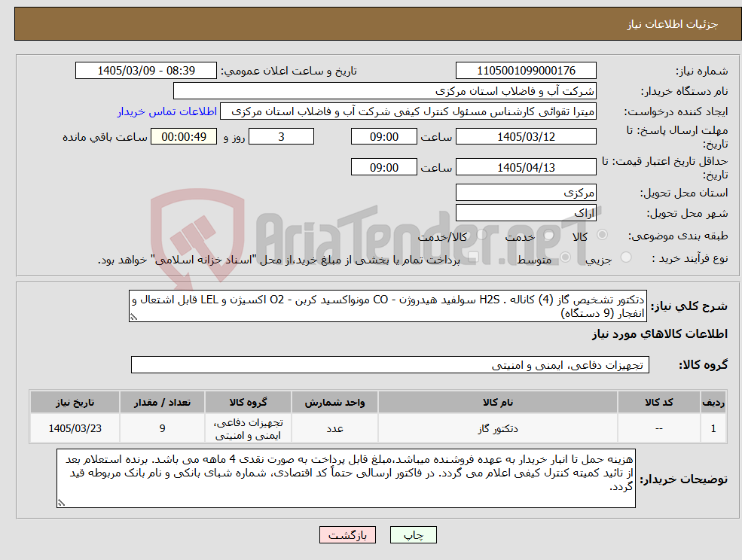
Task: Click the general need description text area
Action: (387, 306)
